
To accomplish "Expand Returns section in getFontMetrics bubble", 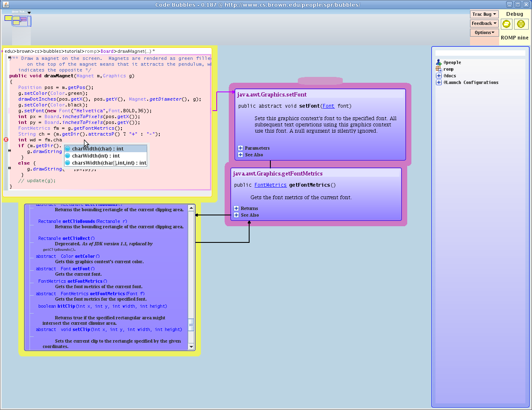I will coord(236,208).
